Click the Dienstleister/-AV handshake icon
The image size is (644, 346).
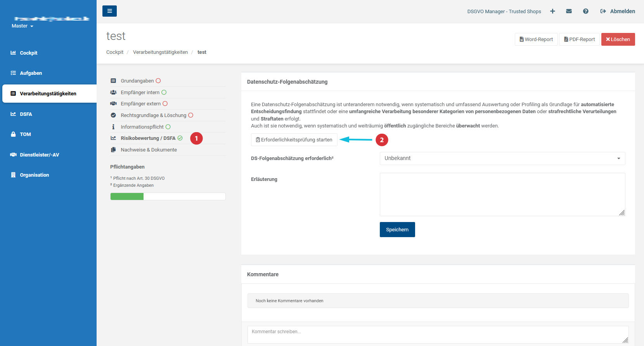coord(13,155)
